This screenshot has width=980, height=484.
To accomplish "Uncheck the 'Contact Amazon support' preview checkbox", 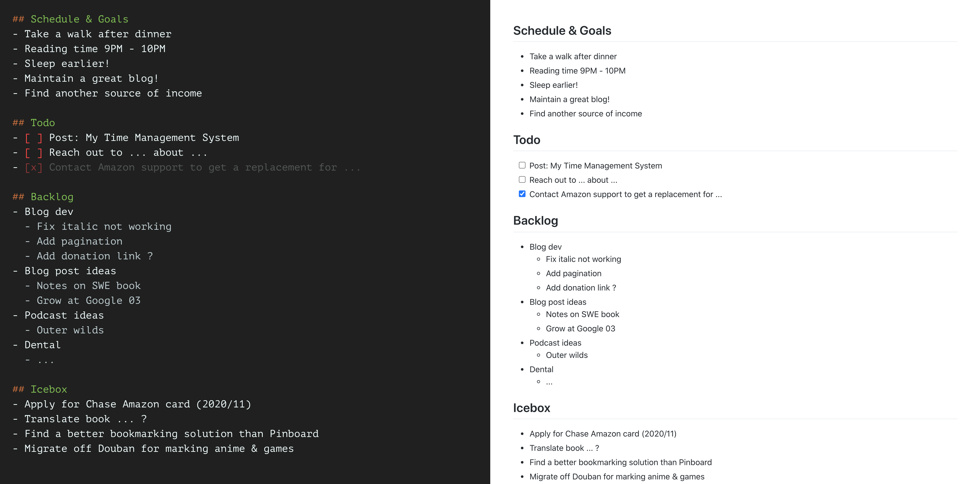I will pos(522,194).
